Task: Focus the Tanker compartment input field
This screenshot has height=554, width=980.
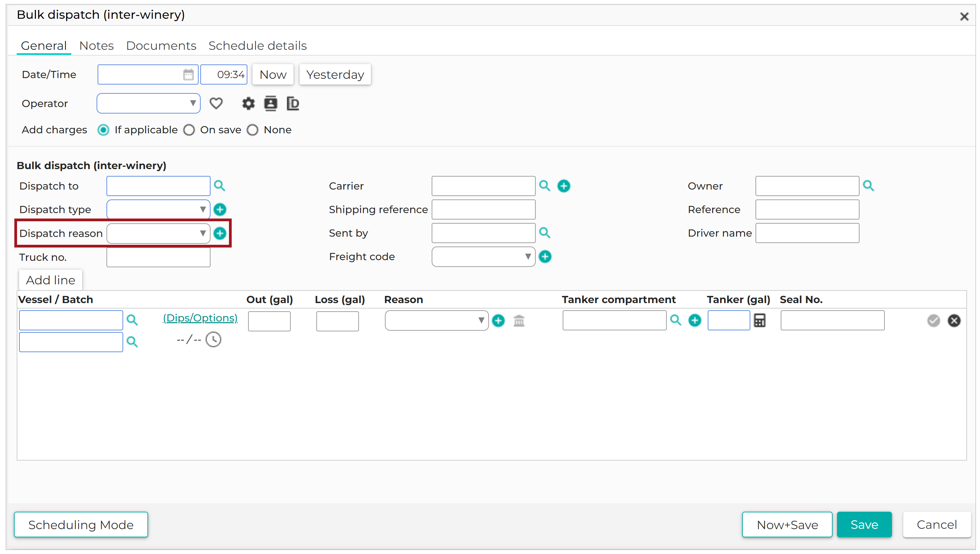Action: coord(615,320)
